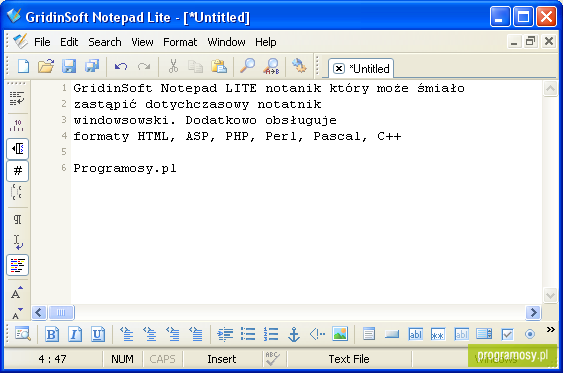
Task: Open the Edit menu
Action: tap(69, 42)
